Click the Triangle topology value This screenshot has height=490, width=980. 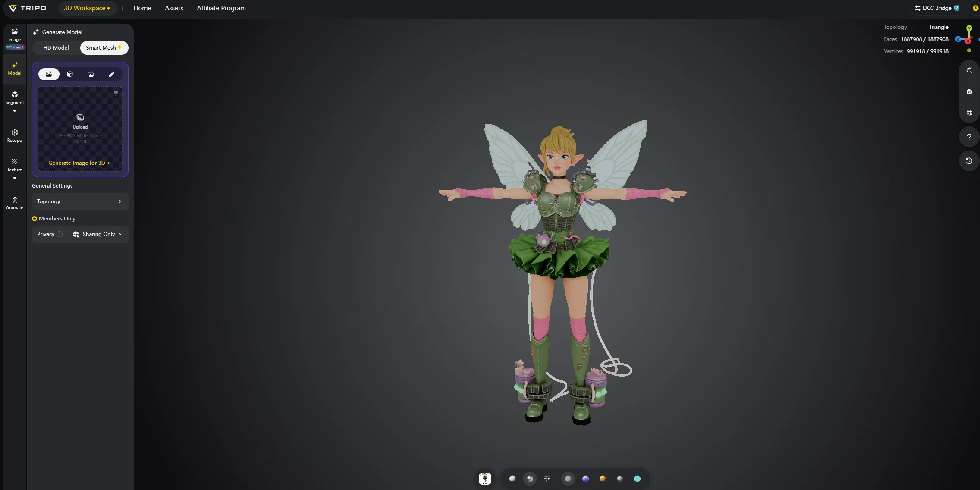[x=939, y=27]
